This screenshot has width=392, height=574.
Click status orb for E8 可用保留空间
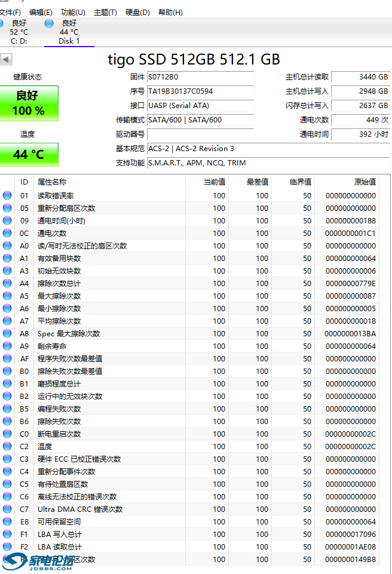7,521
